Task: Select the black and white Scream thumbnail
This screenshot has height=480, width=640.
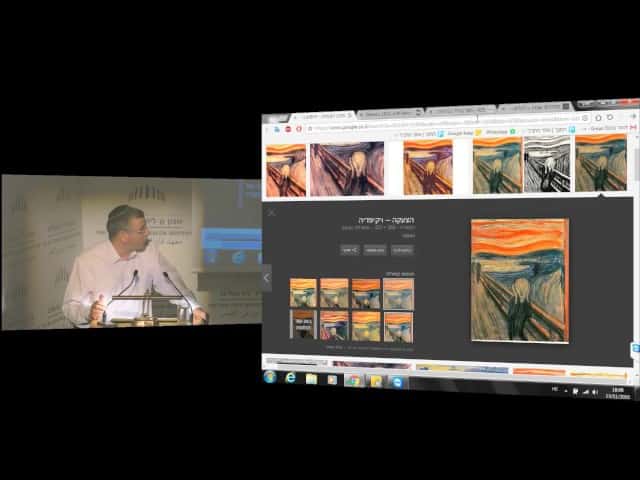Action: click(x=547, y=166)
